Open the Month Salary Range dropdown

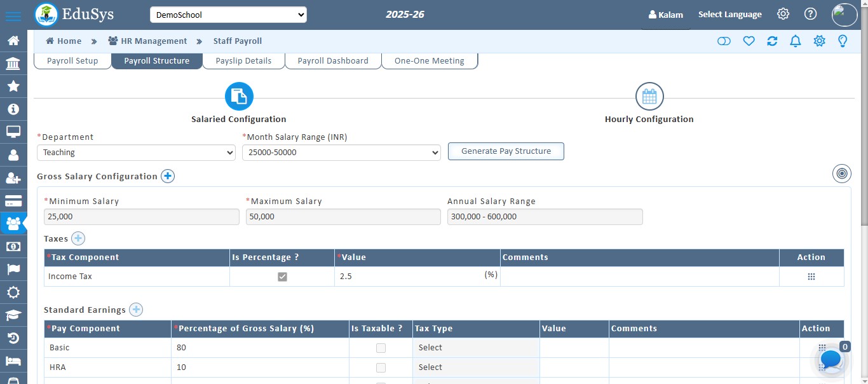[x=341, y=153]
